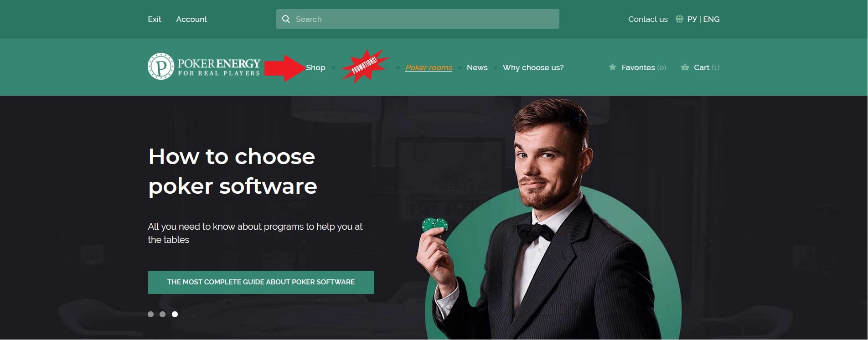Image resolution: width=868 pixels, height=340 pixels.
Task: Click the Cart basket icon
Action: [x=685, y=67]
